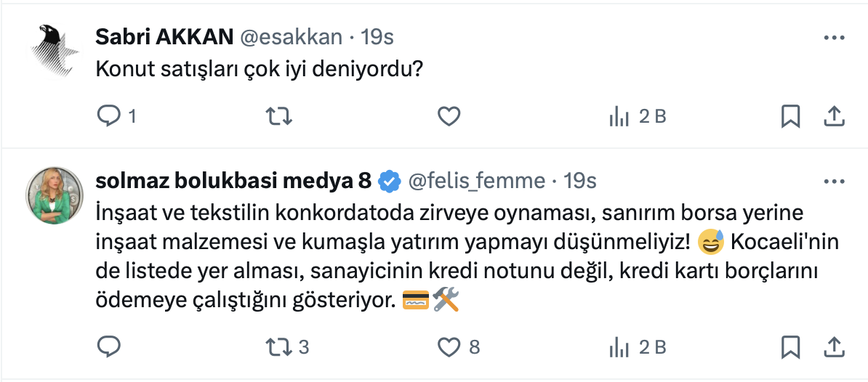
Task: Go to @felis_femme handle link
Action: point(476,181)
